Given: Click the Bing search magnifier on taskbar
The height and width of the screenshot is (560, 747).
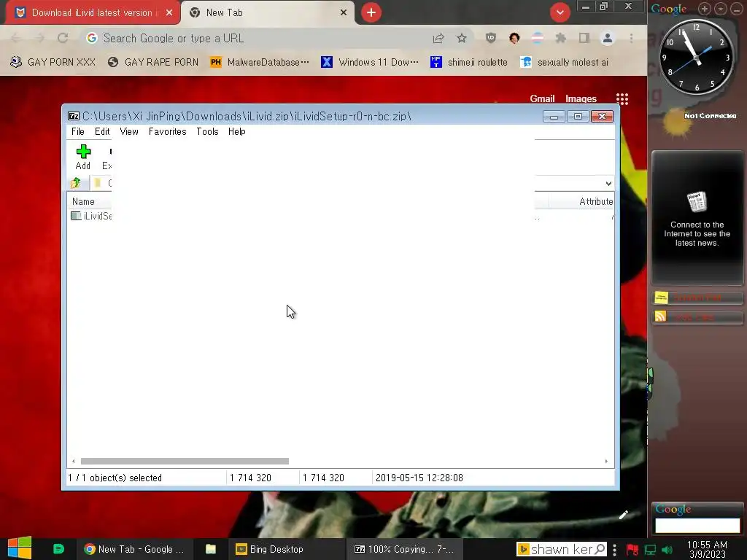Looking at the screenshot, I should coord(600,549).
